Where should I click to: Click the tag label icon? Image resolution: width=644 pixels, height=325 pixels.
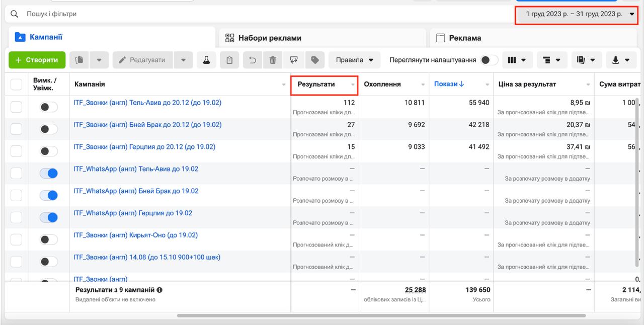(x=315, y=60)
